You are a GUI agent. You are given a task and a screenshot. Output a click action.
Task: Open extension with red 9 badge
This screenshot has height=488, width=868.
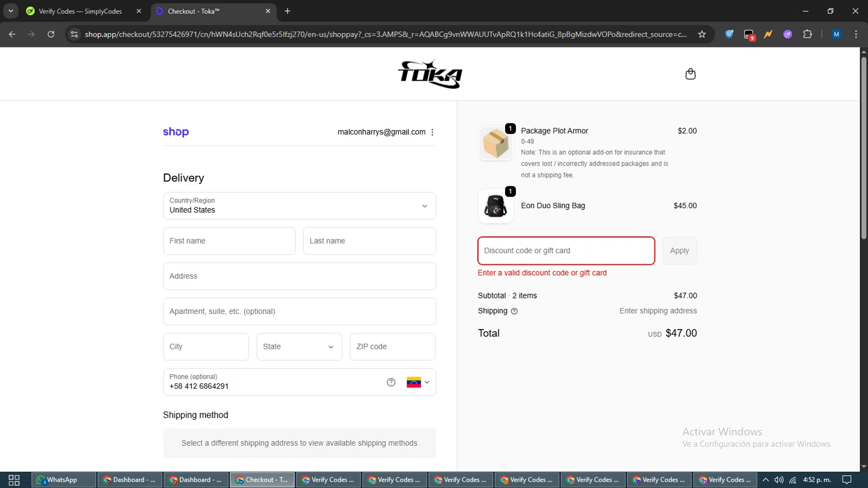[x=749, y=35]
